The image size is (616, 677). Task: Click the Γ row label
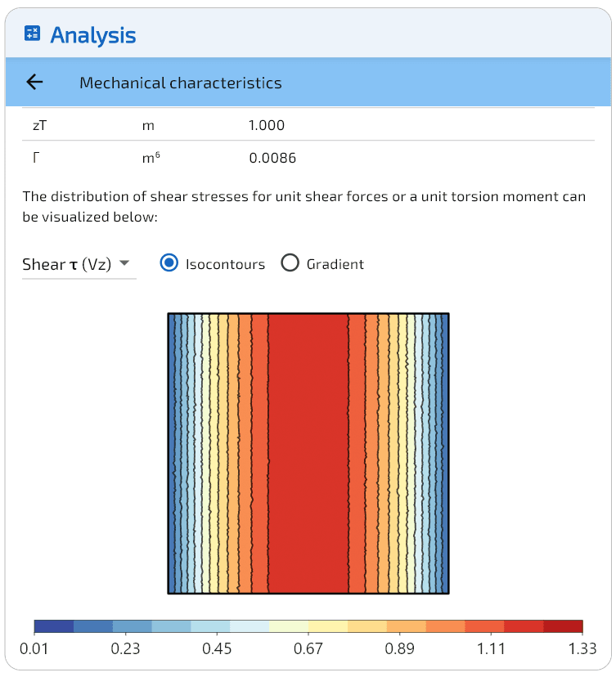(36, 158)
